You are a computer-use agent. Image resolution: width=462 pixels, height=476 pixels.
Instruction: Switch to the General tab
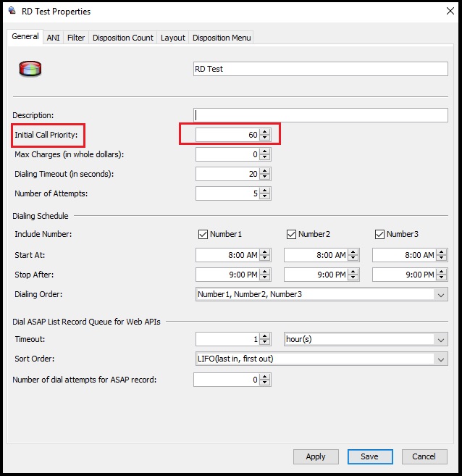tap(25, 37)
